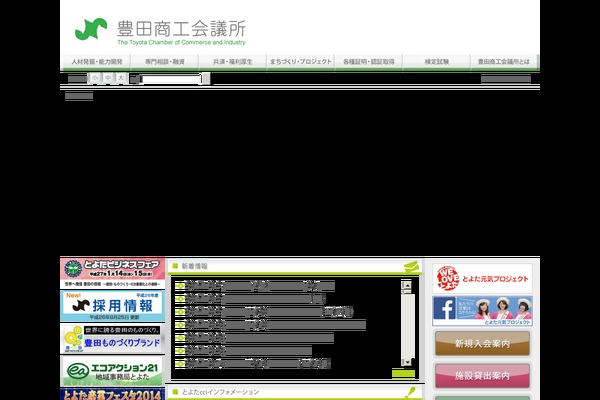This screenshot has width=600, height=400.
Task: Open the まちづくり・プロジェクト menu
Action: [300, 62]
